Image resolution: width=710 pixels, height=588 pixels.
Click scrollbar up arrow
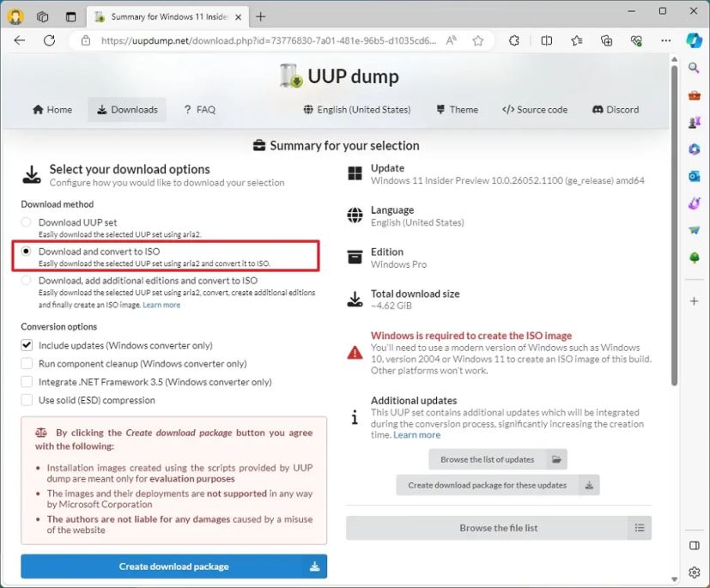coord(674,59)
